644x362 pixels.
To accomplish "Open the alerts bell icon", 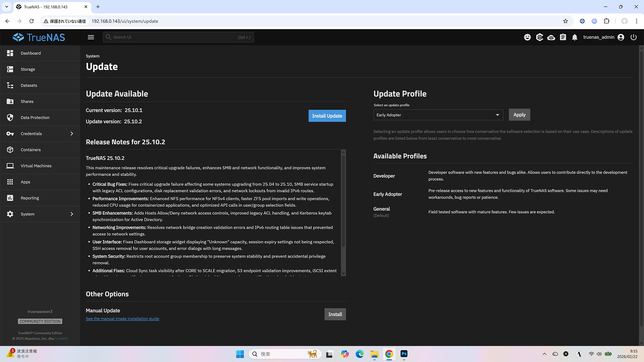I will [x=575, y=37].
